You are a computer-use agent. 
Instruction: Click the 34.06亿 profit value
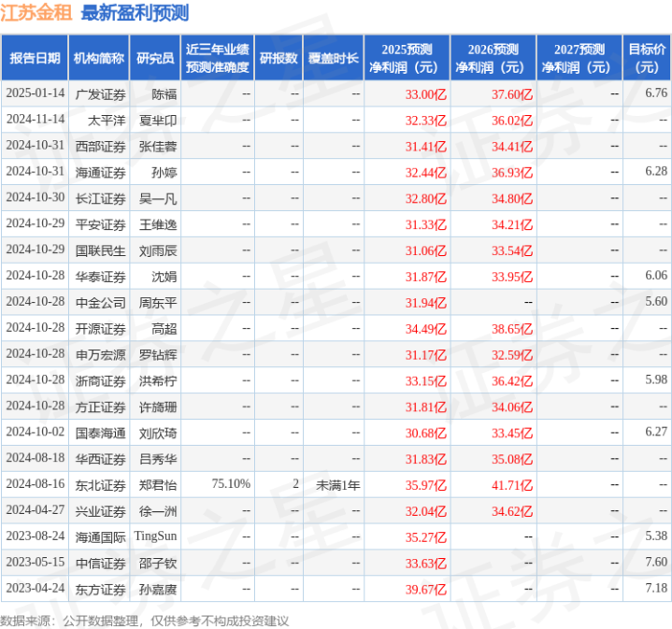coord(512,407)
